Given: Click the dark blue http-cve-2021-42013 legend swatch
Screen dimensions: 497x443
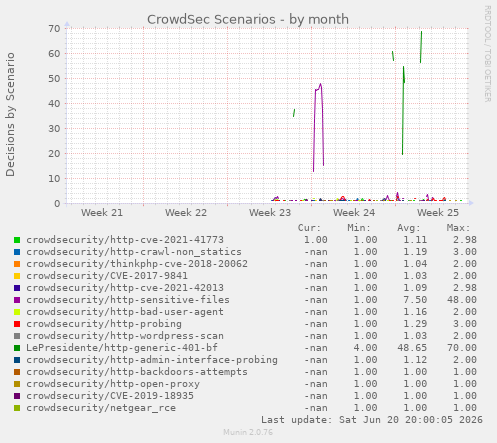Looking at the screenshot, I should pyautogui.click(x=17, y=288).
